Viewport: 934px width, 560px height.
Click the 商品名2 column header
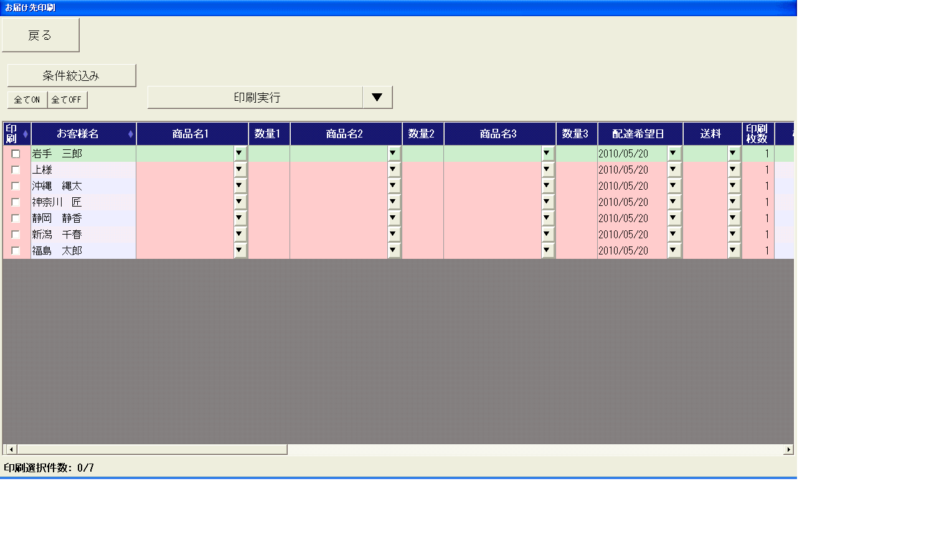pyautogui.click(x=346, y=134)
